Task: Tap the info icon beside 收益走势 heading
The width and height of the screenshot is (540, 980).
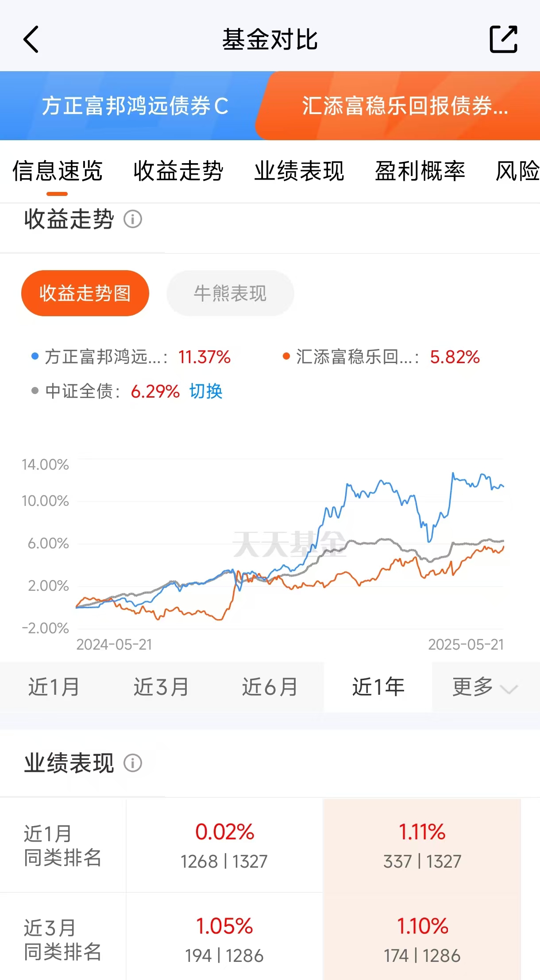Action: (133, 219)
